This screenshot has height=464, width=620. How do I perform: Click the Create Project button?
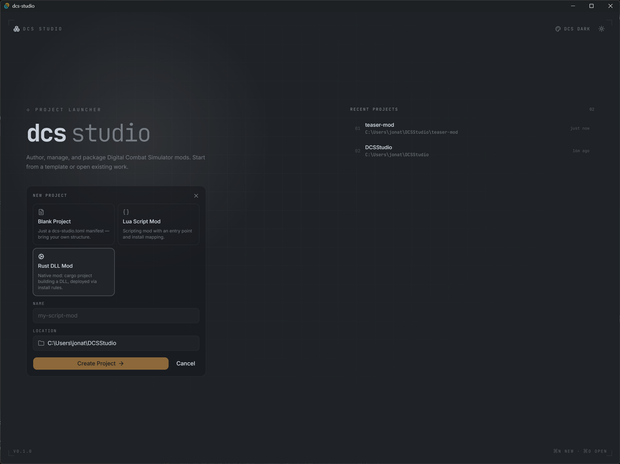[101, 364]
